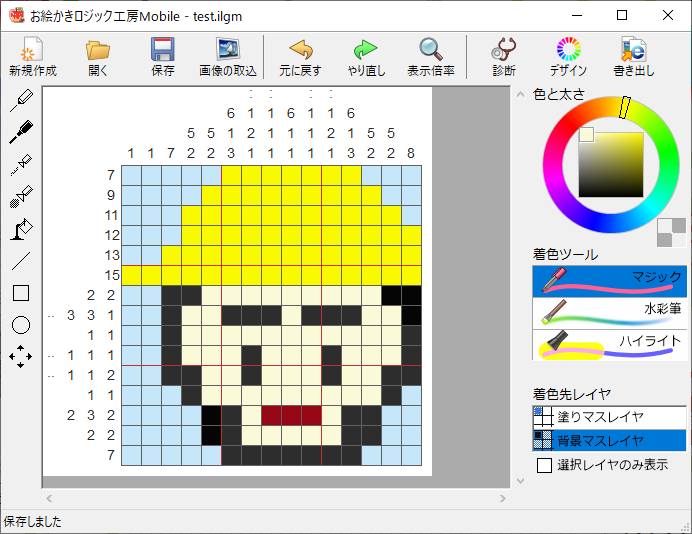
Task: Open a file with 開く
Action: (x=98, y=56)
